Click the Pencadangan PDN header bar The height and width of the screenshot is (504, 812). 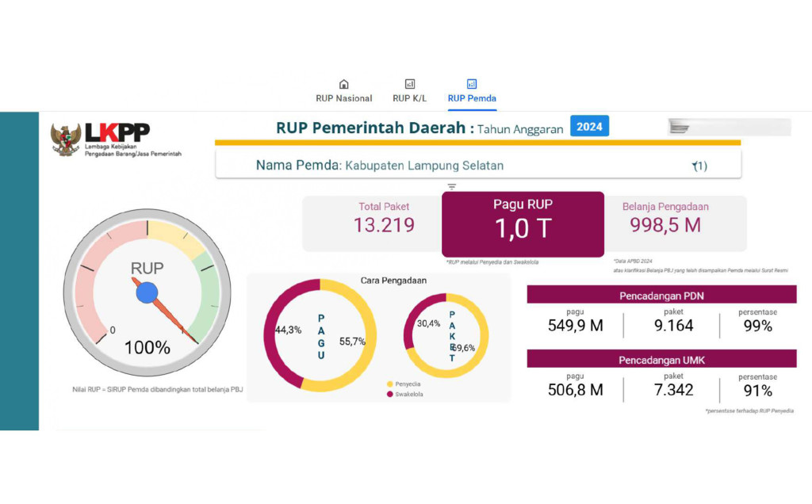coord(661,296)
